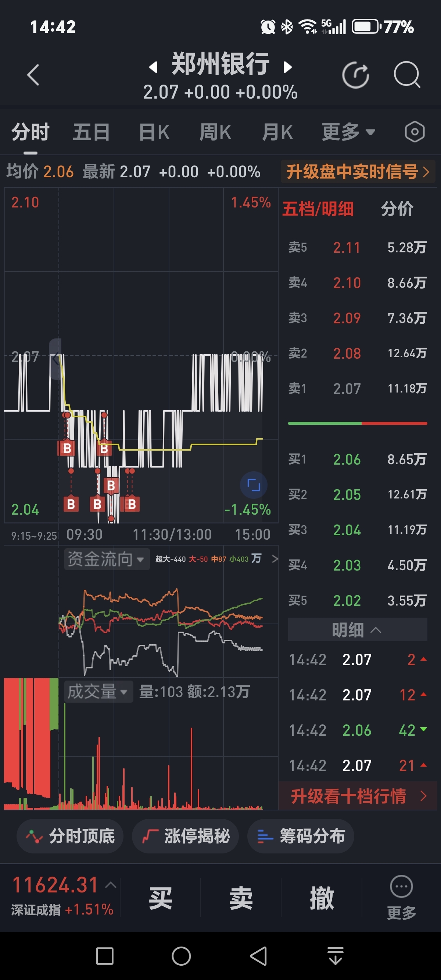The width and height of the screenshot is (441, 980).
Task: Tap the 卖4 2.10 order row
Action: (x=357, y=283)
